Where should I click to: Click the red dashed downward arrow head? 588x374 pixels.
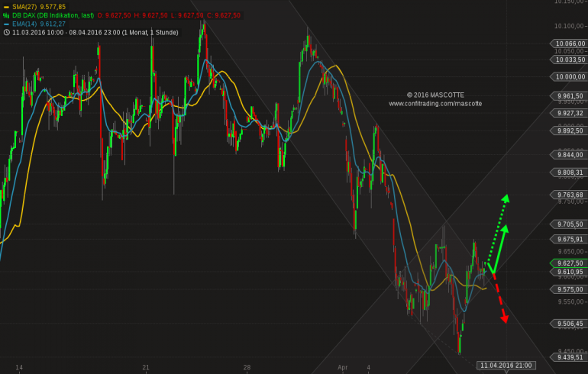tap(505, 318)
